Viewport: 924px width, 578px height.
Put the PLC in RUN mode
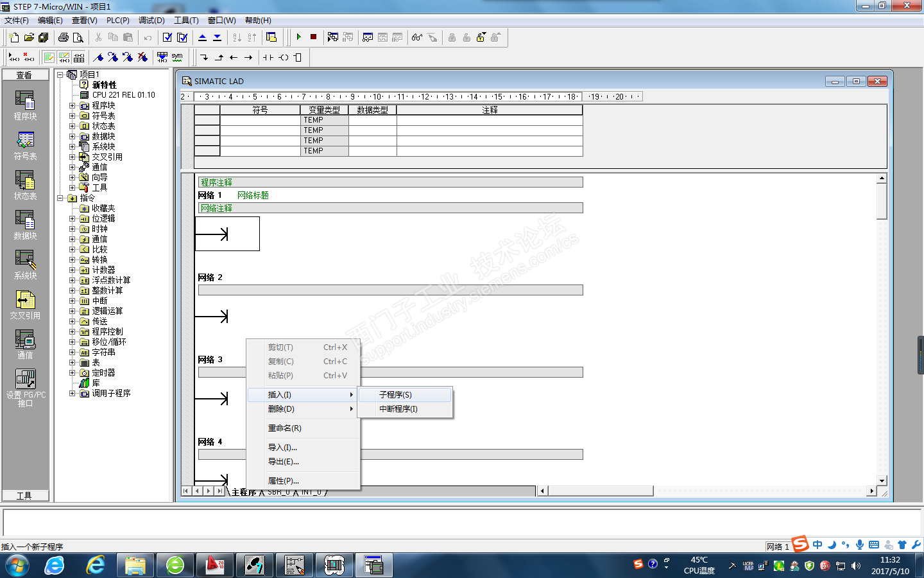tap(298, 37)
